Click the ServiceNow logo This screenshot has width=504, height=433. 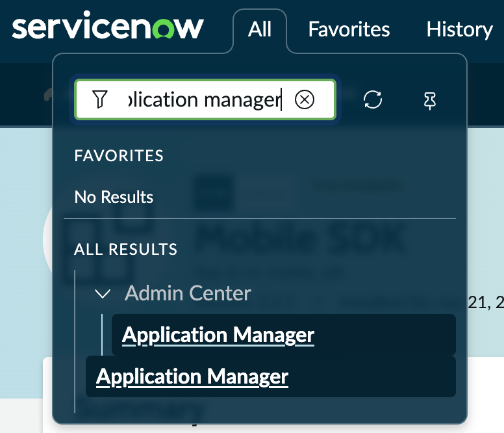click(108, 26)
